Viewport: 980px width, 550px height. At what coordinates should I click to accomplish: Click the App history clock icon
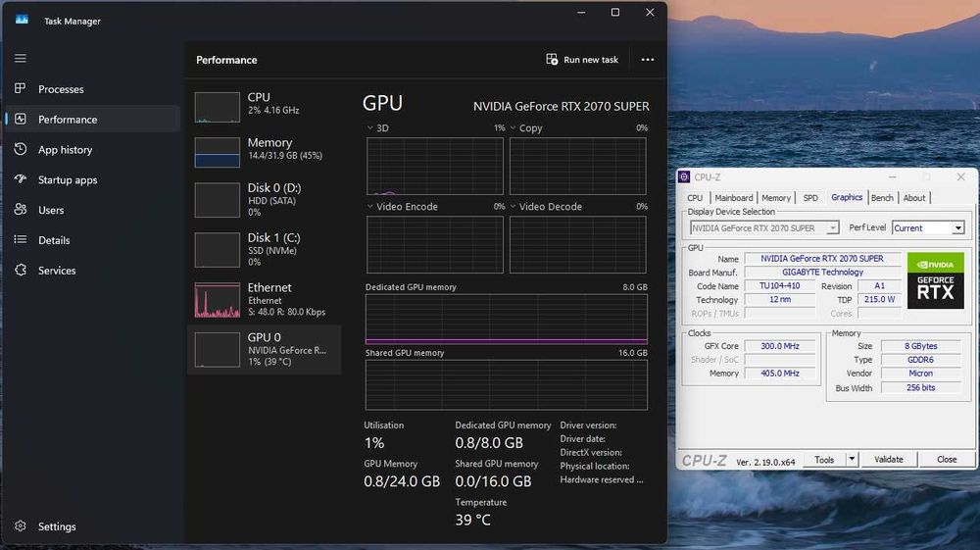[20, 149]
